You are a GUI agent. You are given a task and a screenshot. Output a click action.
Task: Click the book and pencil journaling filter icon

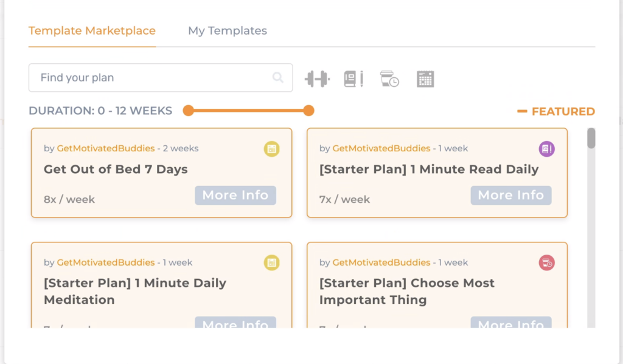pos(353,78)
